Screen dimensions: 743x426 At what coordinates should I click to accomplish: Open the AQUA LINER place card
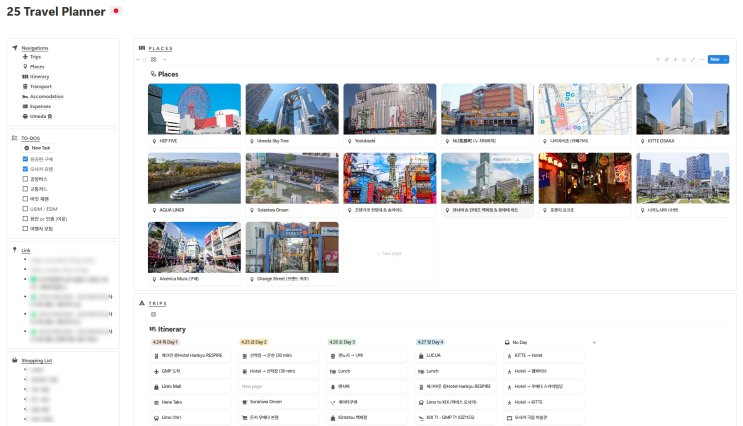point(194,184)
